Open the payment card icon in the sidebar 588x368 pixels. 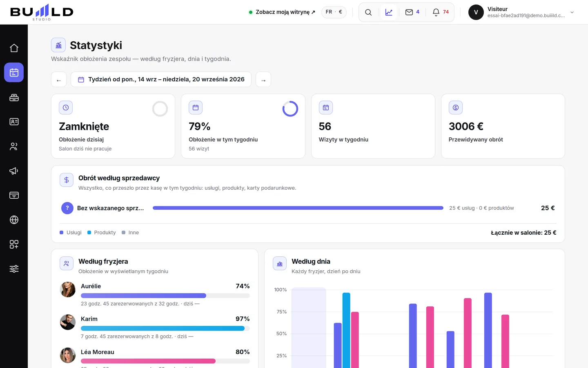pyautogui.click(x=14, y=195)
